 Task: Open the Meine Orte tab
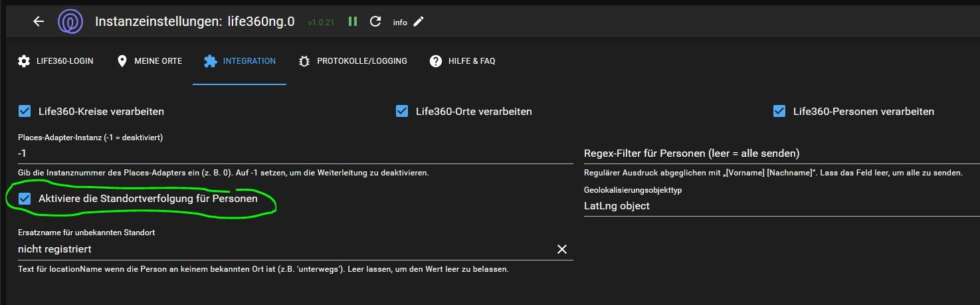point(149,61)
